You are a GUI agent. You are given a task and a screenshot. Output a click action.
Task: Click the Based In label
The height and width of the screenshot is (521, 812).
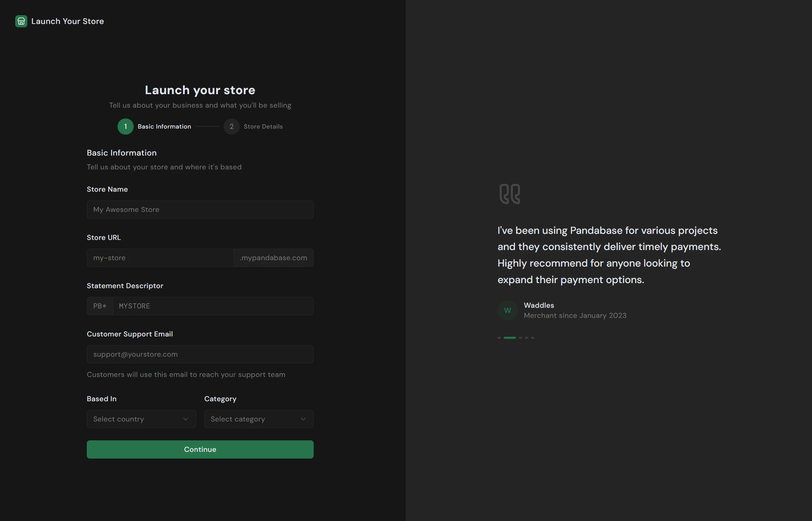point(102,399)
